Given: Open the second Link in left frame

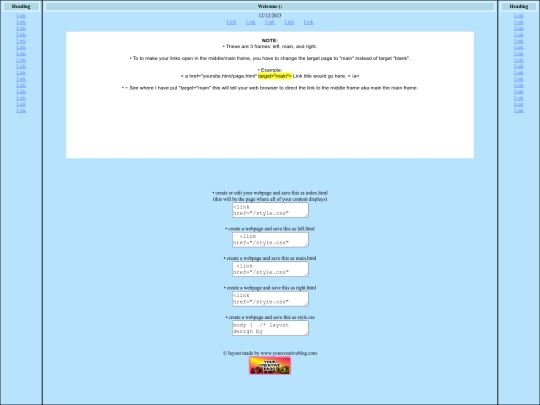Looking at the screenshot, I should coord(21,22).
